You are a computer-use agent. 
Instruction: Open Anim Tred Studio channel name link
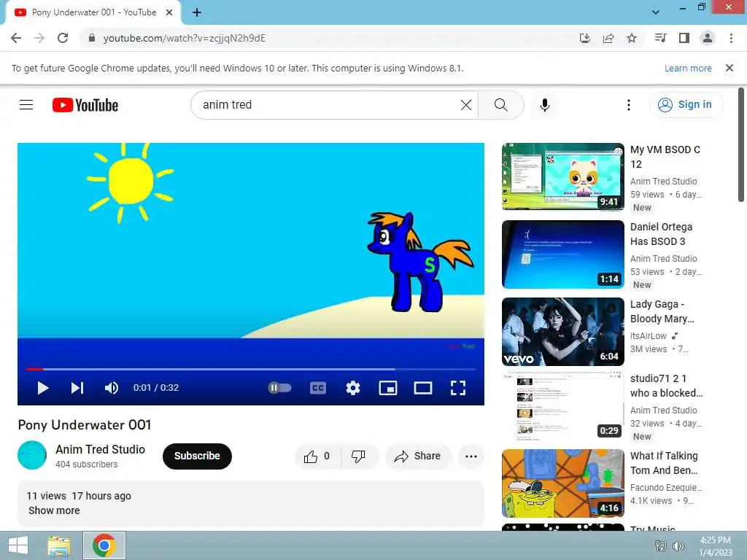101,449
